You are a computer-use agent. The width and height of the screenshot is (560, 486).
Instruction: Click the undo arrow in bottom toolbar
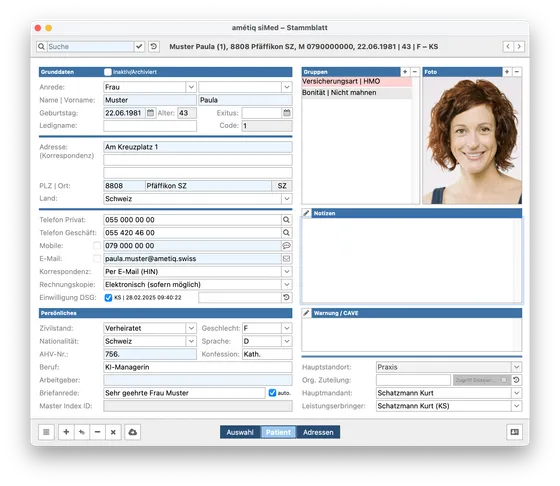click(x=82, y=432)
